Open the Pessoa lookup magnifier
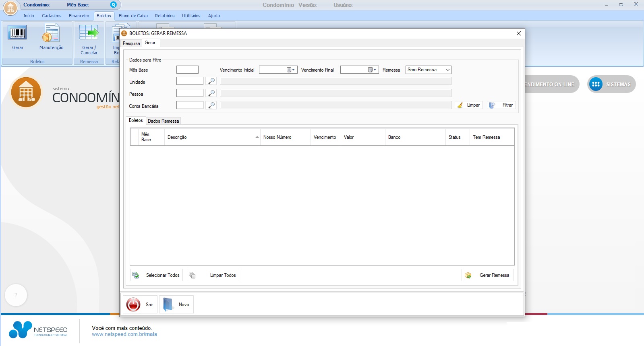 click(x=211, y=93)
